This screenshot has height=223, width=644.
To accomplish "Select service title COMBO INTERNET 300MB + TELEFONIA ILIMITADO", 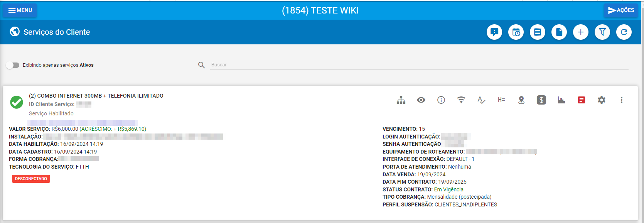I will pos(96,96).
